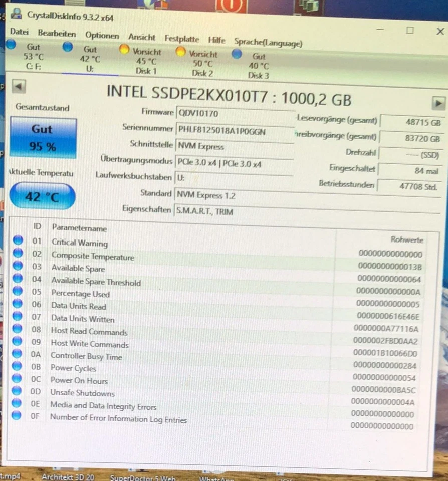
Task: Click the left arrow to view previous drive
Action: [18, 86]
